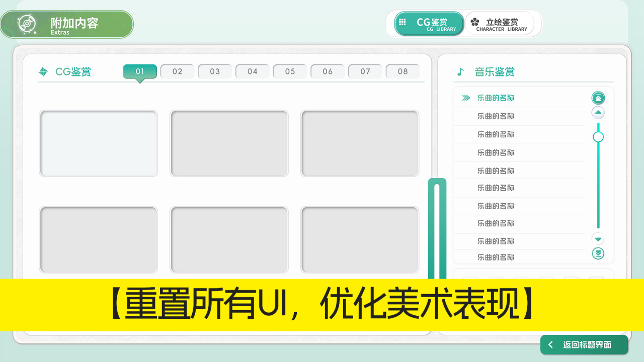Open the CG鉴赏 CG Library tab
644x362 pixels.
[x=429, y=24]
